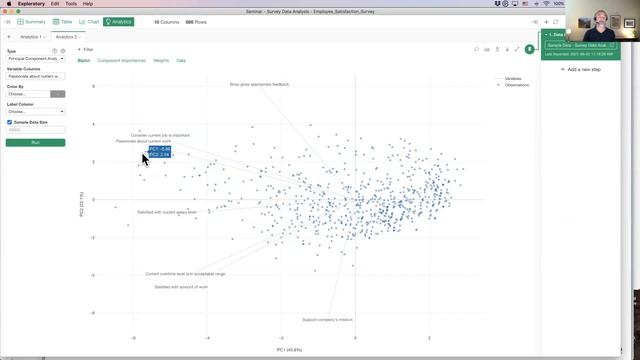Collapse the 1. Data step triangle
Viewport: 640px width, 360px height.
[x=546, y=35]
